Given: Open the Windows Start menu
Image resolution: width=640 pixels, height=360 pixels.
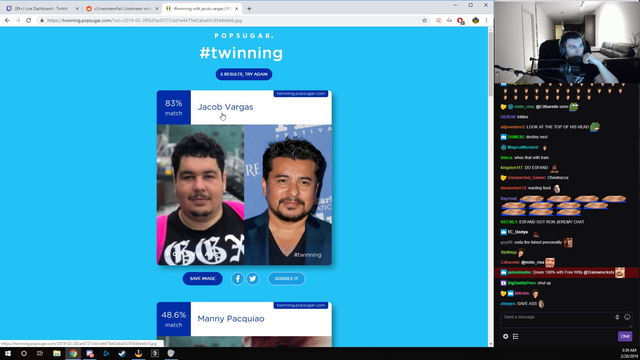Looking at the screenshot, I should [8, 353].
